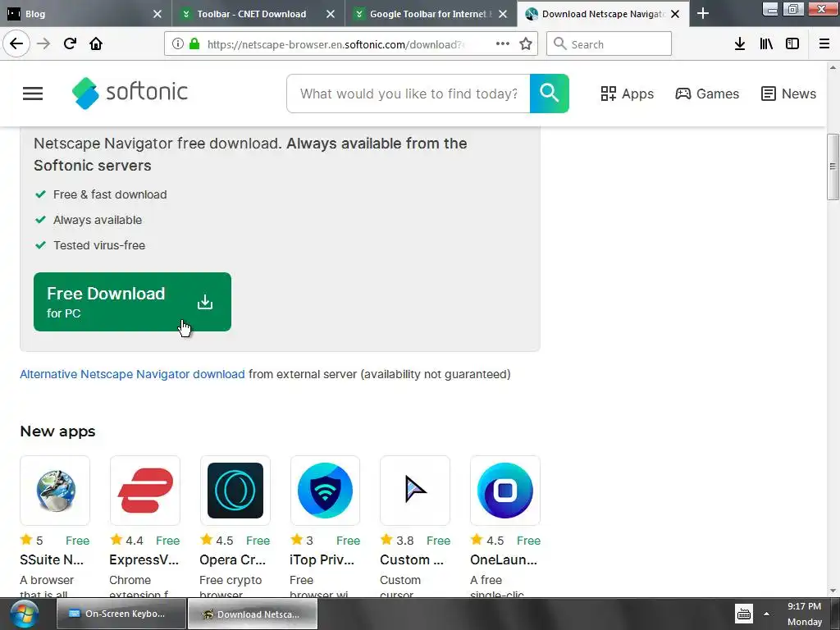Viewport: 840px width, 630px height.
Task: Click in the Firefox Search box
Action: pos(609,43)
